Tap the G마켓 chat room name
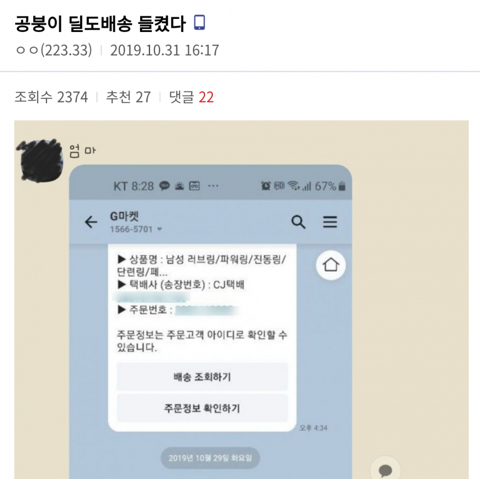This screenshot has height=479, width=480. pyautogui.click(x=124, y=216)
